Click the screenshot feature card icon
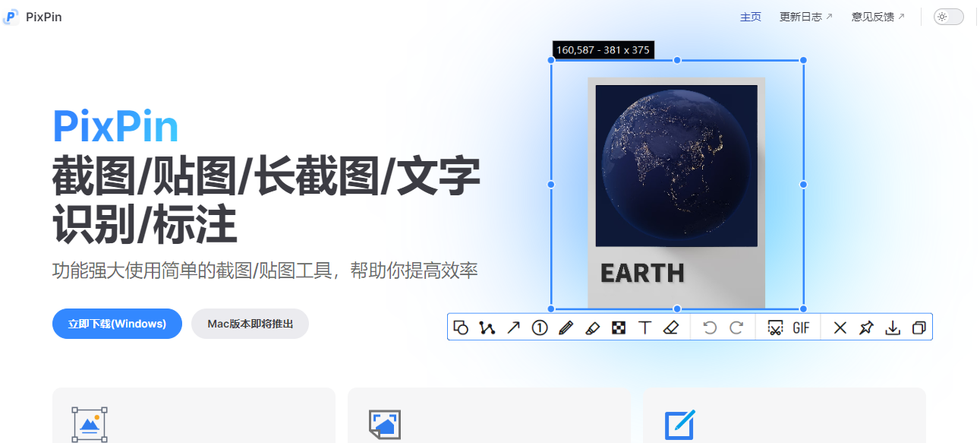 coord(90,424)
